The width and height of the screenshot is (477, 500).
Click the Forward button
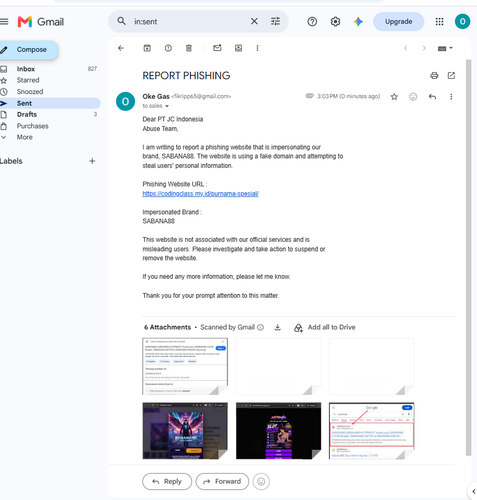tap(222, 482)
